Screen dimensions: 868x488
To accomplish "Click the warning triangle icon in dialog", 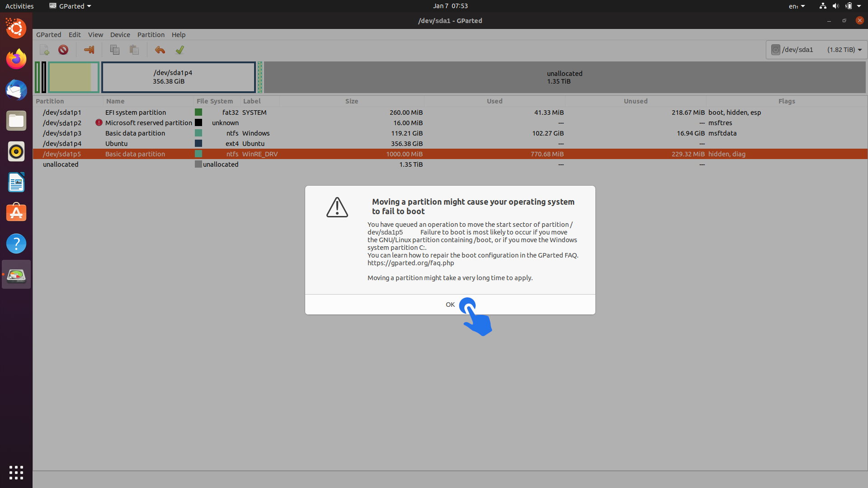I will tap(337, 207).
